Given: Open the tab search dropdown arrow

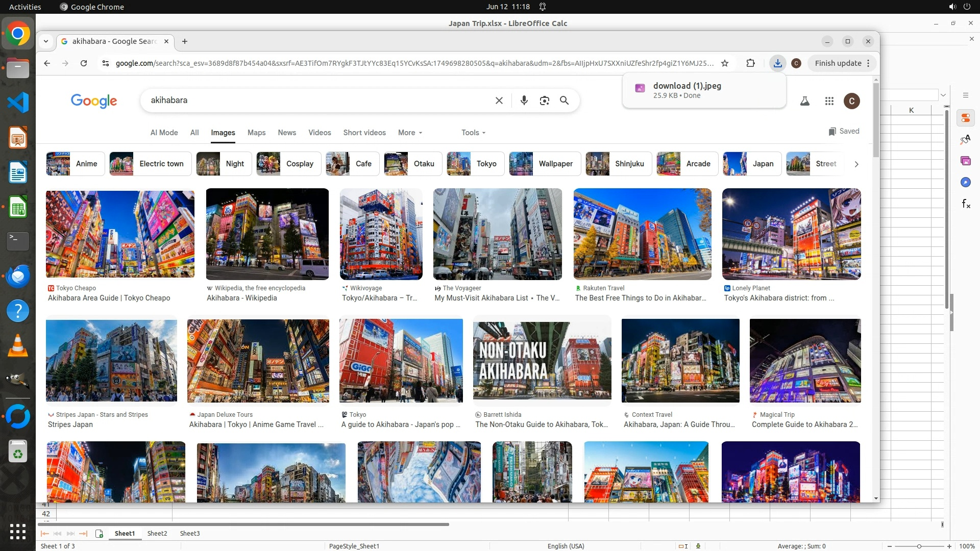Looking at the screenshot, I should point(46,41).
